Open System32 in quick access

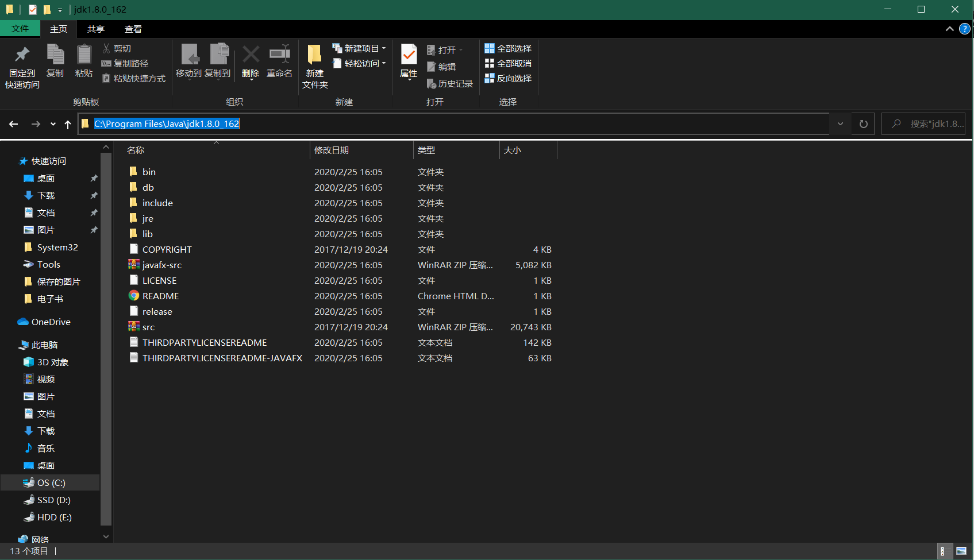click(51, 247)
